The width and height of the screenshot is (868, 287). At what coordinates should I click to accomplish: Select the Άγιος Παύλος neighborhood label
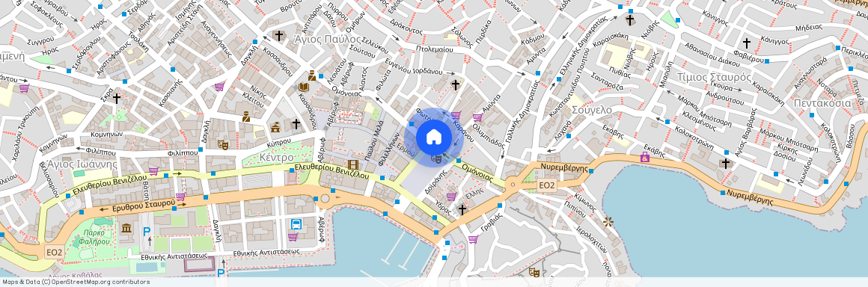click(327, 40)
